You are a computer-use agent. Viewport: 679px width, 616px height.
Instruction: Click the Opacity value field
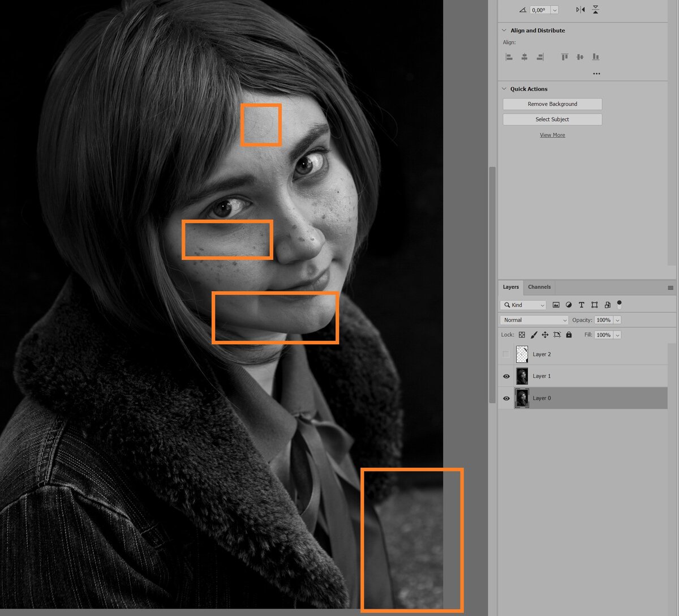coord(604,320)
